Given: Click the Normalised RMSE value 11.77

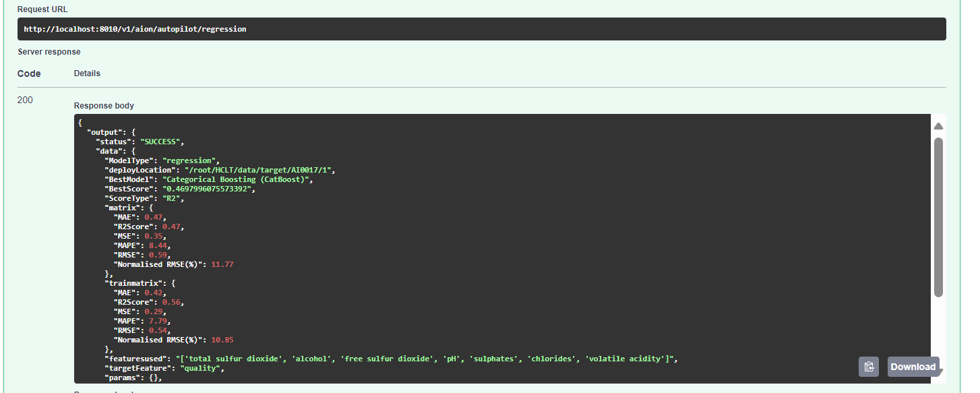Looking at the screenshot, I should point(222,264).
